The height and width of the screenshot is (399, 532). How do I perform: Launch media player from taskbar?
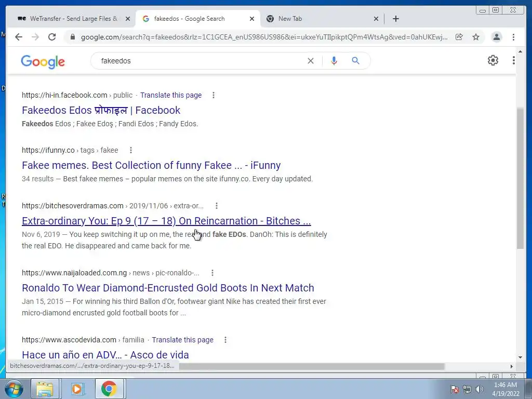[77, 389]
